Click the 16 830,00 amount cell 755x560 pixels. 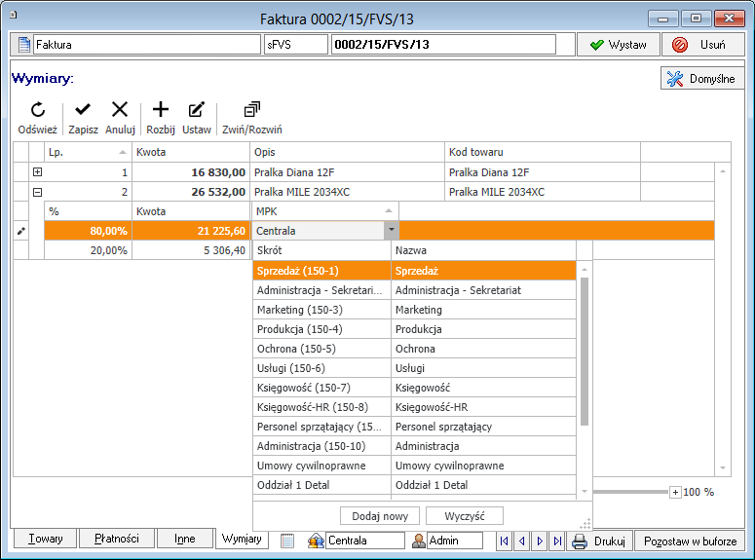click(x=191, y=172)
